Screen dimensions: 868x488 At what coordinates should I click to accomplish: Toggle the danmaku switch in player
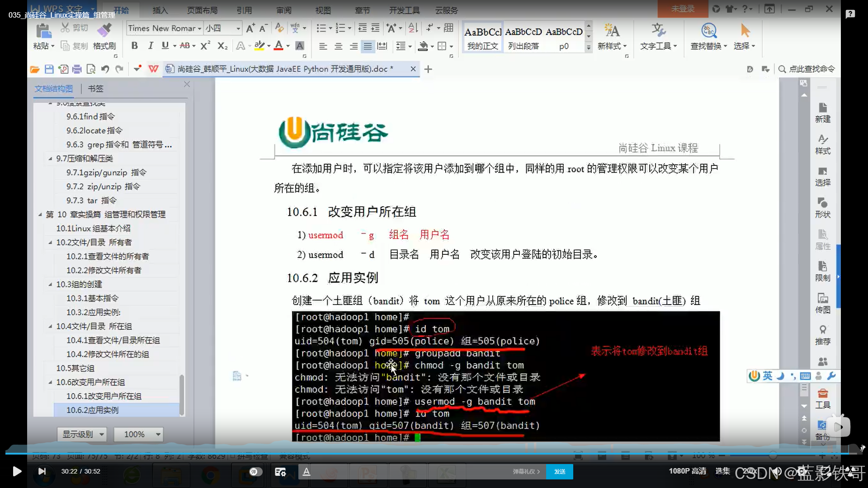[255, 472]
